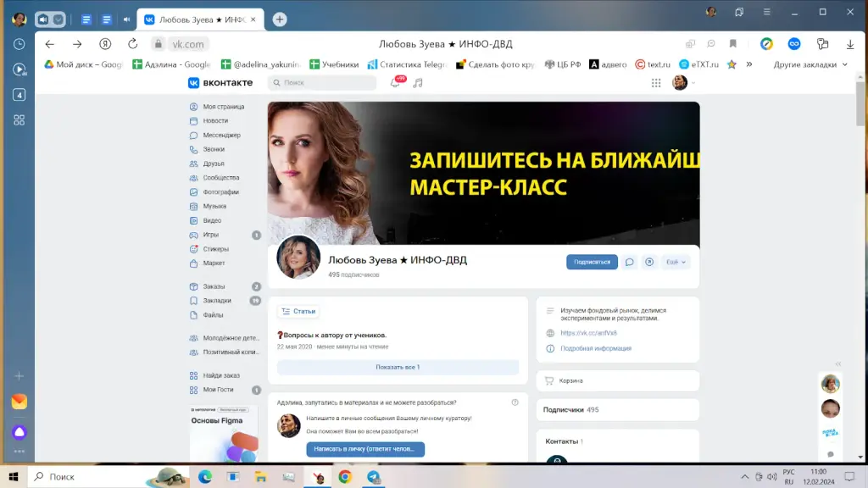This screenshot has height=488, width=868.
Task: Open Windows notification center icon
Action: click(849, 477)
